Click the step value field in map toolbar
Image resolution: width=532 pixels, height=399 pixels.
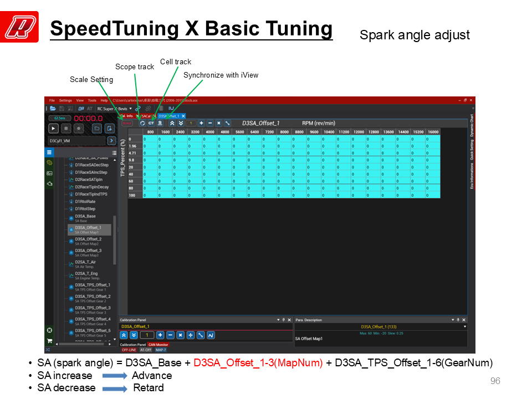[191, 123]
